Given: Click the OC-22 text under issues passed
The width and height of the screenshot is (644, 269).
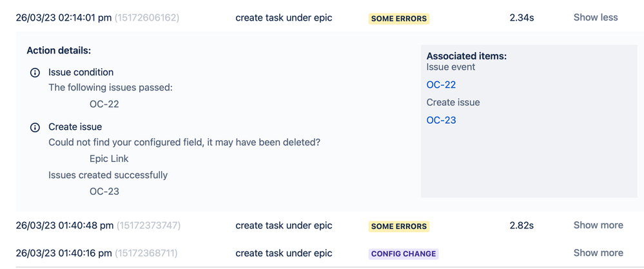Looking at the screenshot, I should tap(104, 105).
